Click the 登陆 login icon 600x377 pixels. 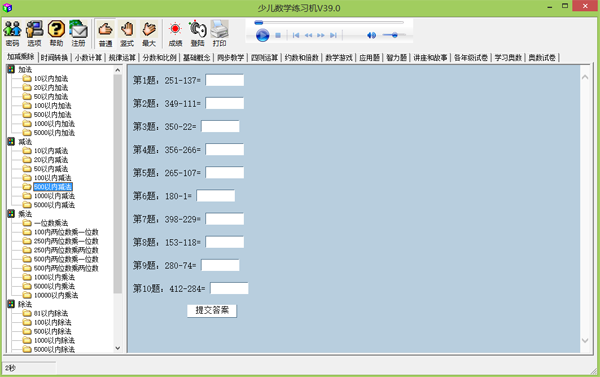tap(197, 33)
